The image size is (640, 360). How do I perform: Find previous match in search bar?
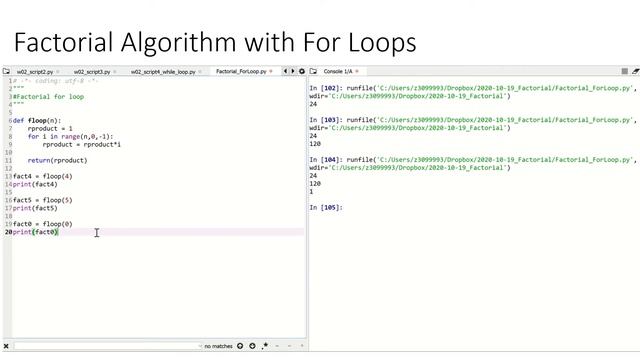pyautogui.click(x=240, y=346)
